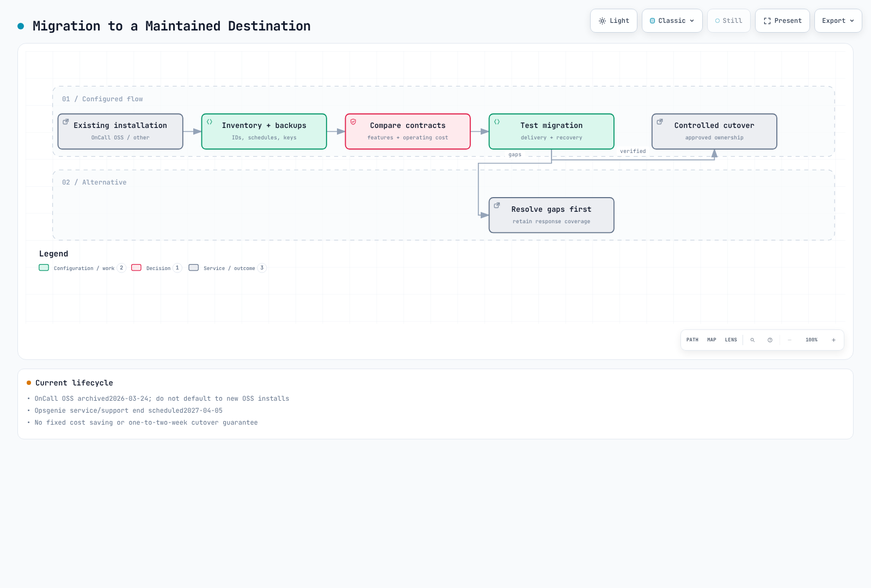Viewport: 871px width, 588px height.
Task: Toggle the Still animation button
Action: point(728,21)
